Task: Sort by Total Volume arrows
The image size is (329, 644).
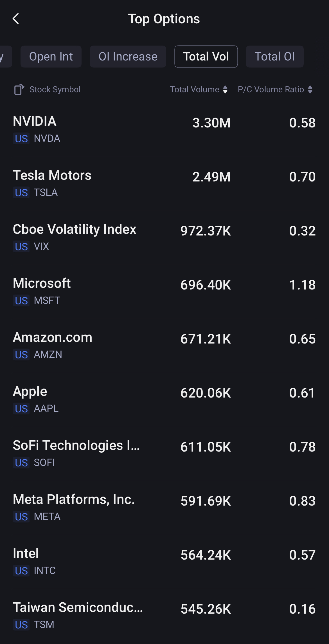Action: [225, 89]
